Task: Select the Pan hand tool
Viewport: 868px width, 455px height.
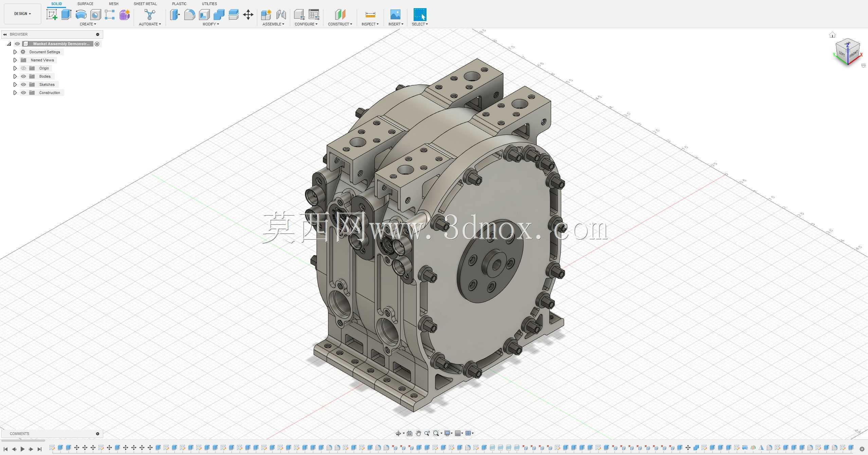Action: 418,433
